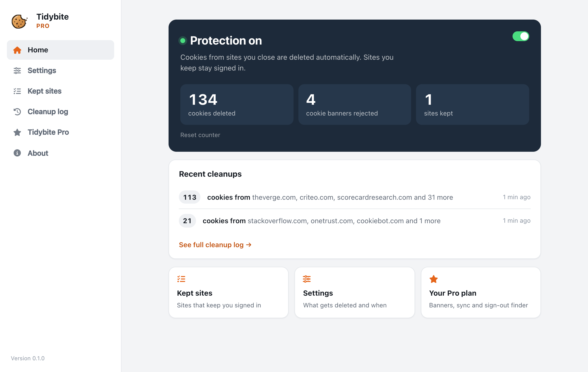
Task: Click the 1 min ago timestamp on theverge.com row
Action: [517, 197]
